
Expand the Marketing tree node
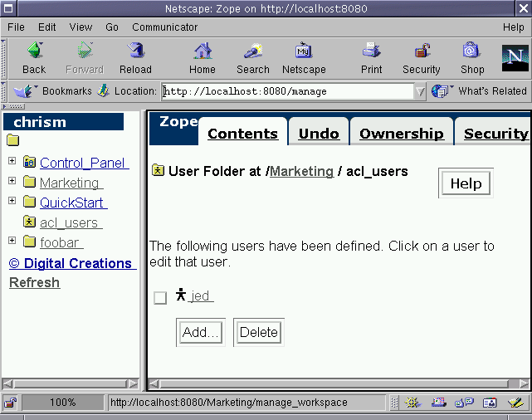[12, 180]
